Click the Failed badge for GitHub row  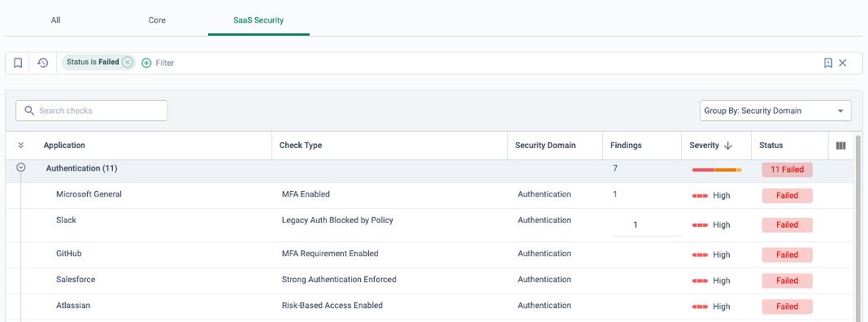click(787, 255)
